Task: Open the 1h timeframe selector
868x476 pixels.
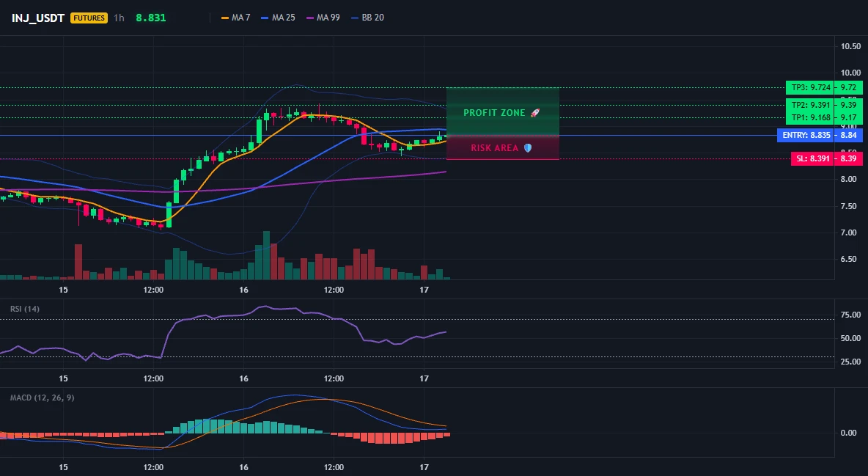Action: (x=119, y=18)
